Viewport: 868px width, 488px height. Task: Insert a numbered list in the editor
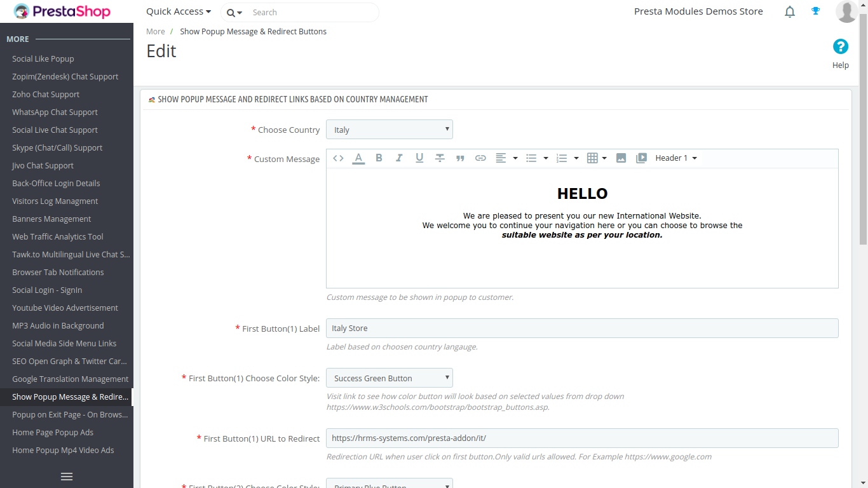[562, 158]
